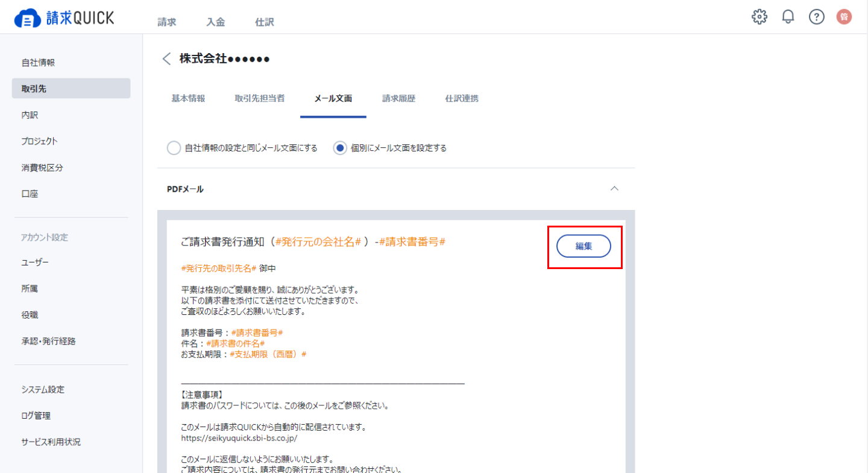
Task: Go back using the arrow beside company name
Action: [x=167, y=59]
